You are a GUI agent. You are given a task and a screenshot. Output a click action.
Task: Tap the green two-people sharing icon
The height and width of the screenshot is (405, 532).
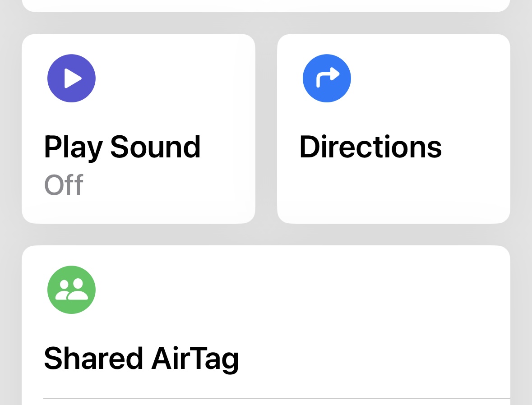[x=71, y=290]
